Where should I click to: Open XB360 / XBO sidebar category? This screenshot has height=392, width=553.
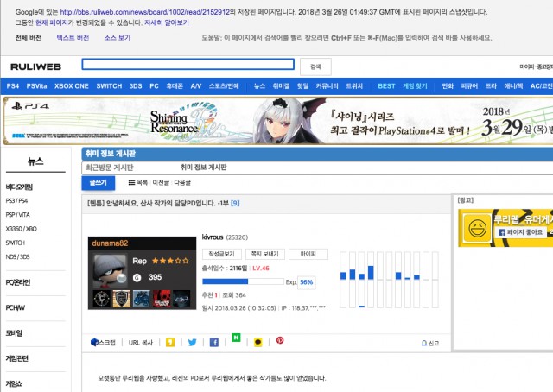[x=21, y=229]
